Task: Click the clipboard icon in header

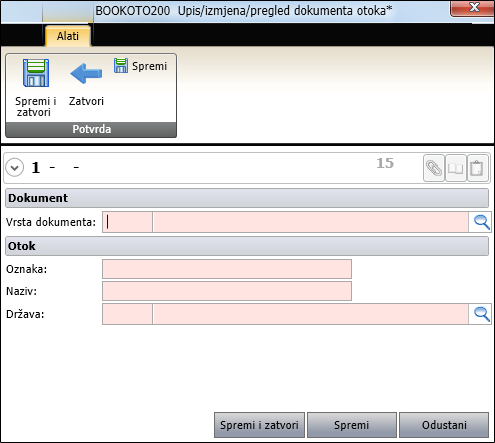Action: (477, 168)
